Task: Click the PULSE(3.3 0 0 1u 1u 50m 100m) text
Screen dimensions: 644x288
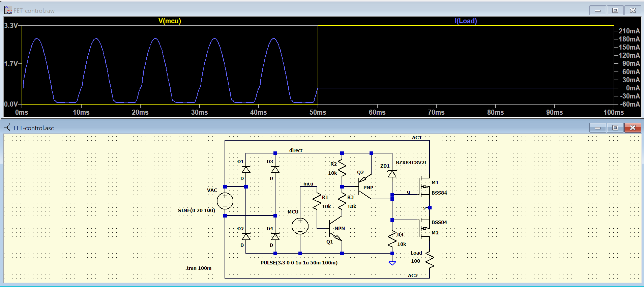Action: tap(299, 263)
